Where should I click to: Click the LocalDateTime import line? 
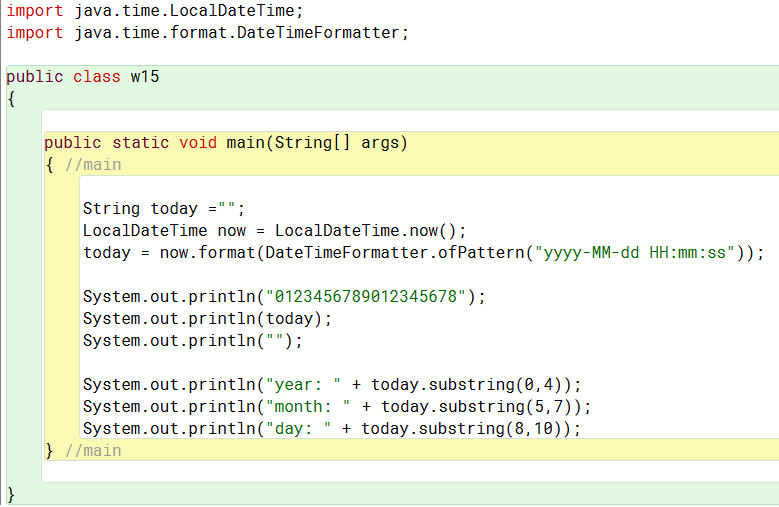click(155, 10)
